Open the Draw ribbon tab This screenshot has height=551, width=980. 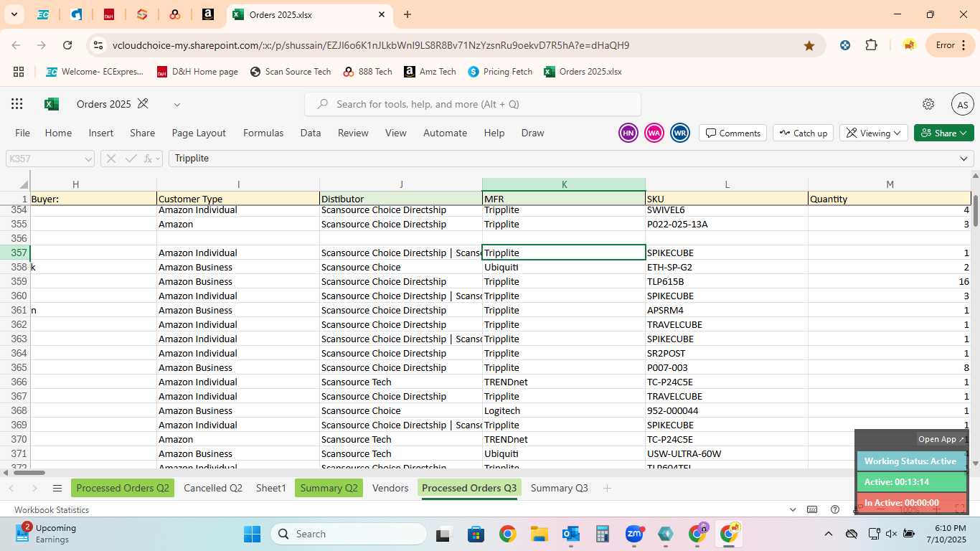532,133
